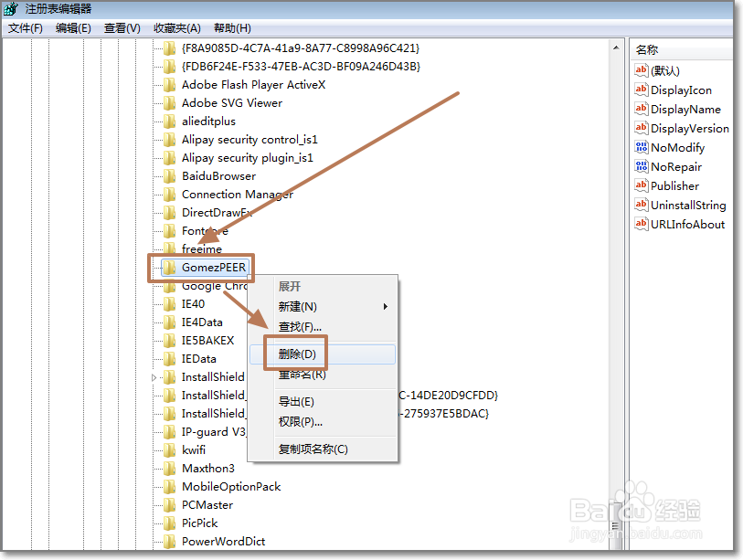Click the folder icon beside Maxthon3
This screenshot has width=743, height=560.
tap(170, 469)
